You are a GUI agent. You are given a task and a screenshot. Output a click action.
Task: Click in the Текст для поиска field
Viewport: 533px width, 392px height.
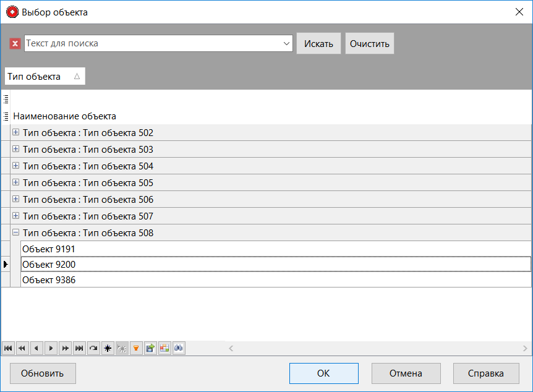tap(151, 43)
